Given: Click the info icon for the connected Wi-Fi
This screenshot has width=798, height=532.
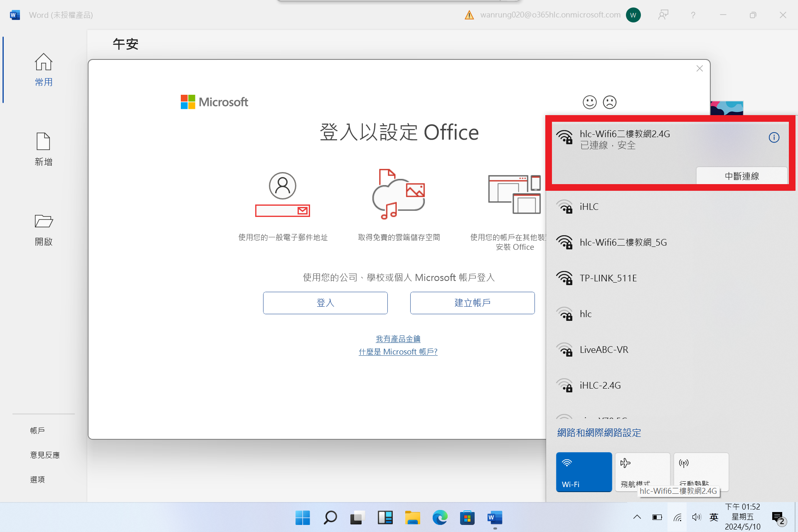Looking at the screenshot, I should [x=774, y=138].
